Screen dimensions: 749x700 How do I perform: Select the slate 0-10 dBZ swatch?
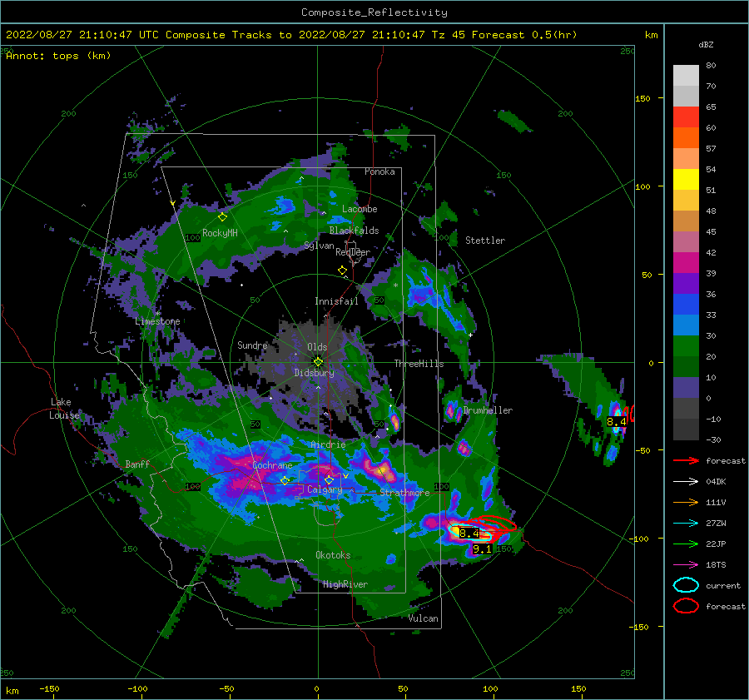pyautogui.click(x=686, y=388)
